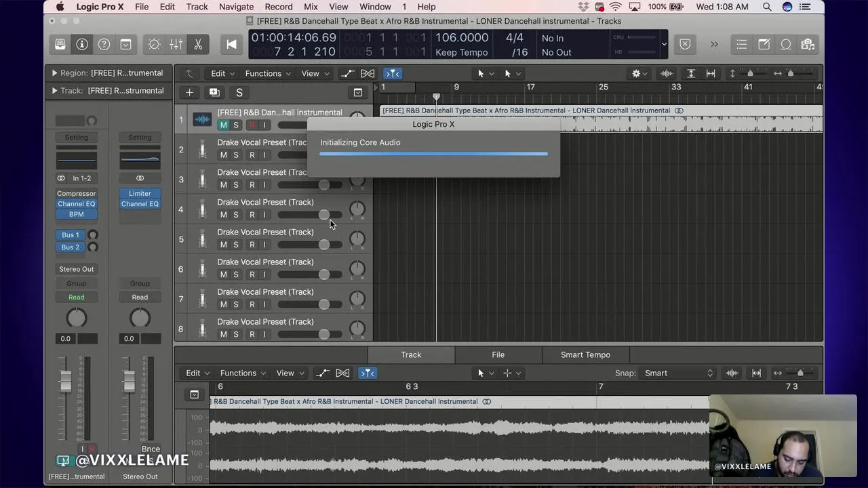Select the Track editor tab

[x=411, y=354]
